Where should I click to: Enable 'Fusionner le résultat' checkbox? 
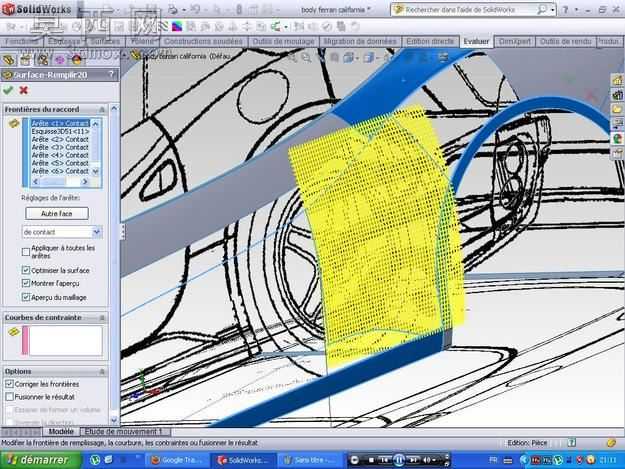(9, 397)
